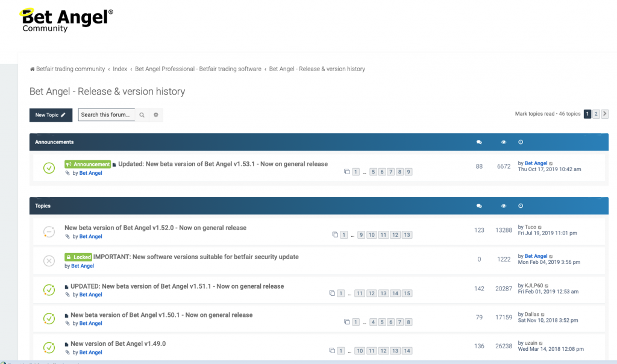Click the '46 topics' count text
The height and width of the screenshot is (364, 617).
point(570,114)
